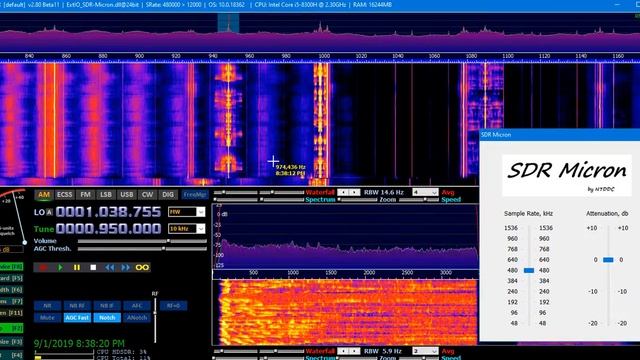Toggle the NR noise reduction button

coord(48,306)
